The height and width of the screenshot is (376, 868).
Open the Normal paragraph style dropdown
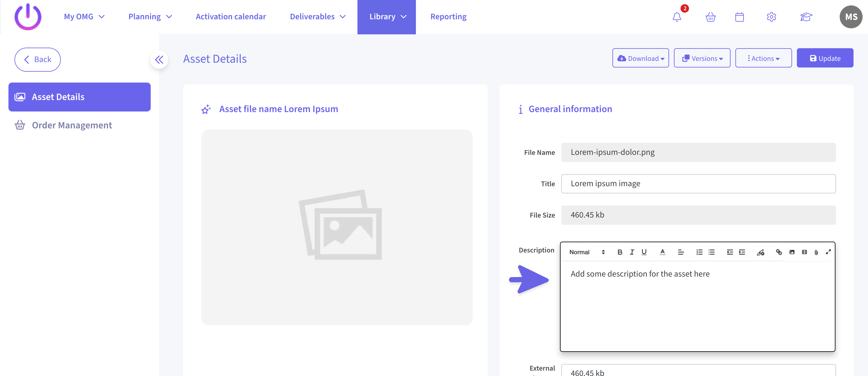pos(587,252)
